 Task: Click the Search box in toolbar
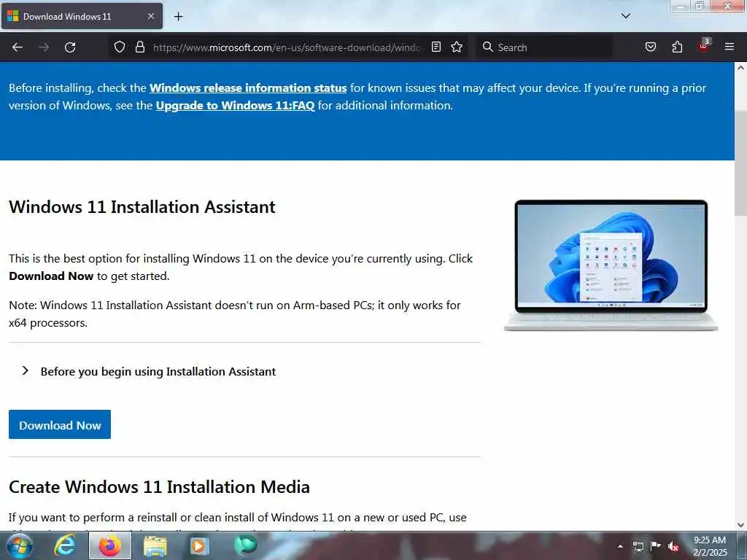(x=544, y=47)
